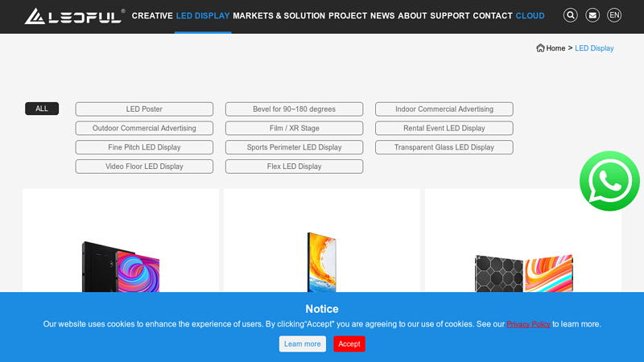Open the search icon in header

coord(570,15)
